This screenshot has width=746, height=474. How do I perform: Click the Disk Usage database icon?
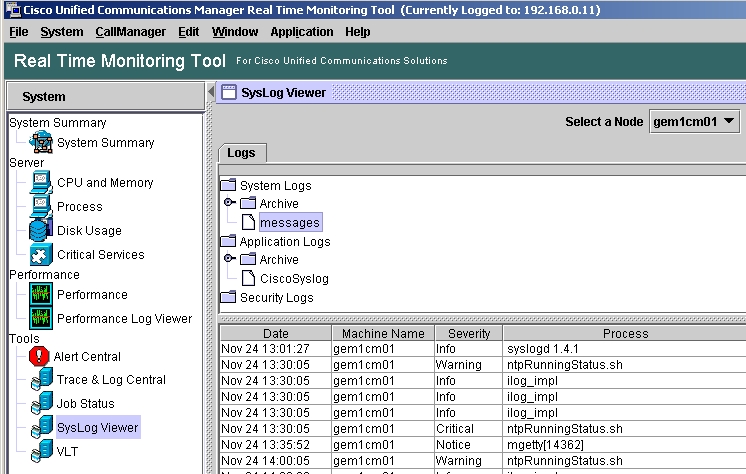click(41, 230)
